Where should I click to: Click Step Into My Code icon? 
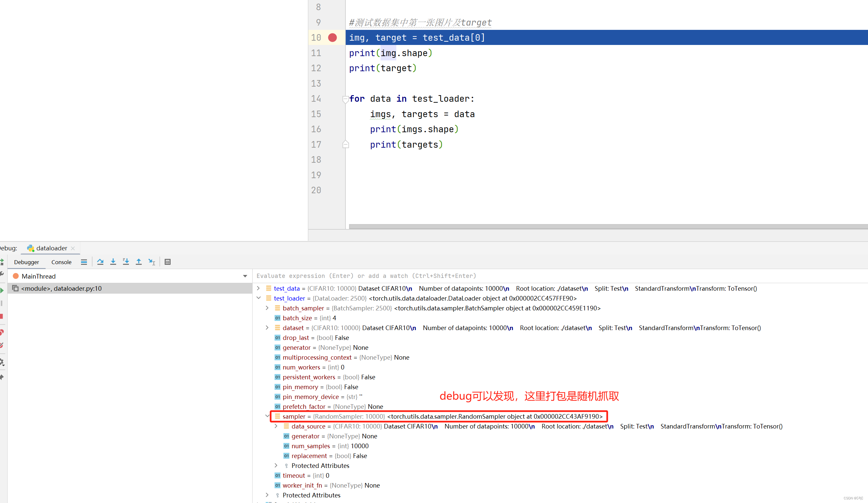pos(126,262)
